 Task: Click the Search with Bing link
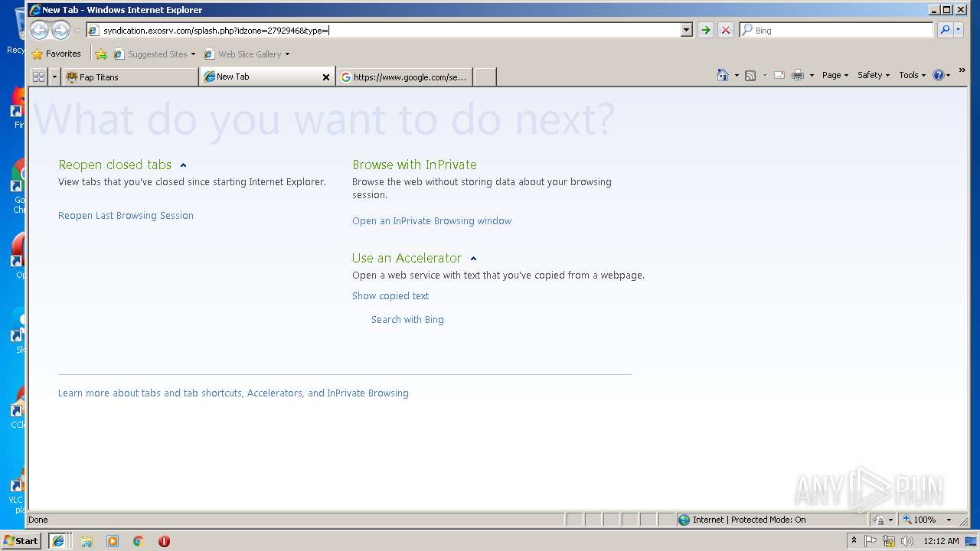click(407, 320)
